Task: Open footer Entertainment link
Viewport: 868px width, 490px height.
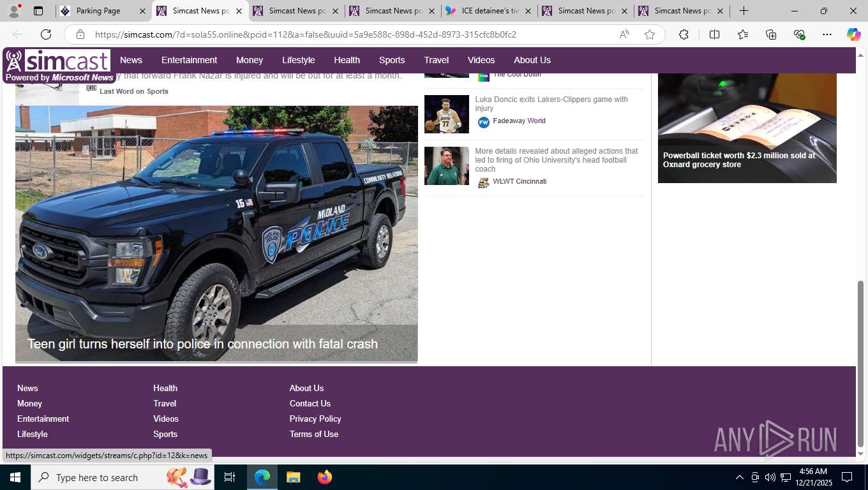Action: click(x=43, y=419)
